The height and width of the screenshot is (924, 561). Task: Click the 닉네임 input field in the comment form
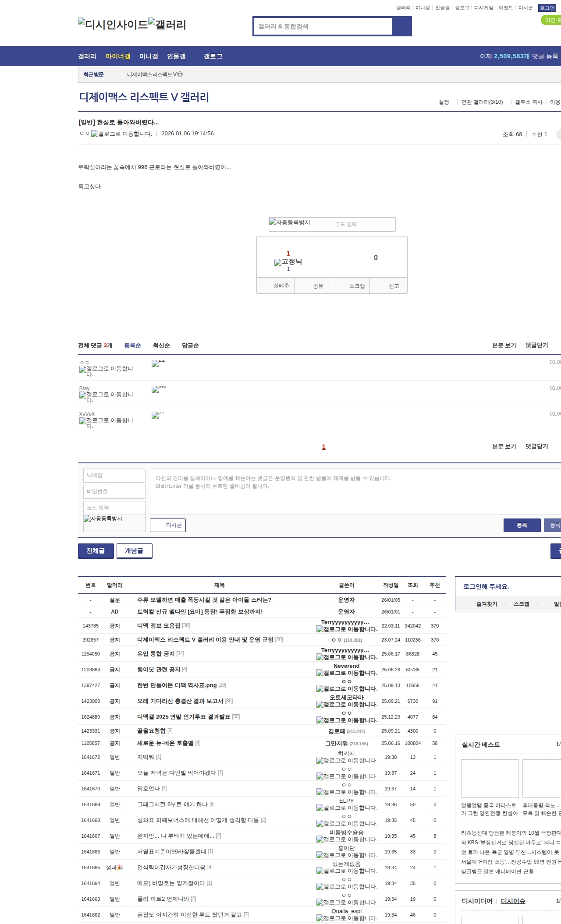[x=114, y=475]
